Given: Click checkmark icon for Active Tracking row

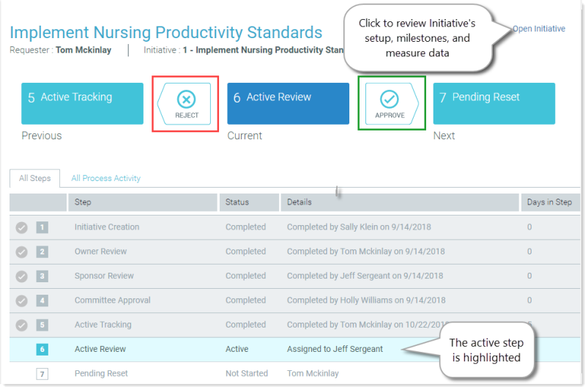Looking at the screenshot, I should pos(22,325).
